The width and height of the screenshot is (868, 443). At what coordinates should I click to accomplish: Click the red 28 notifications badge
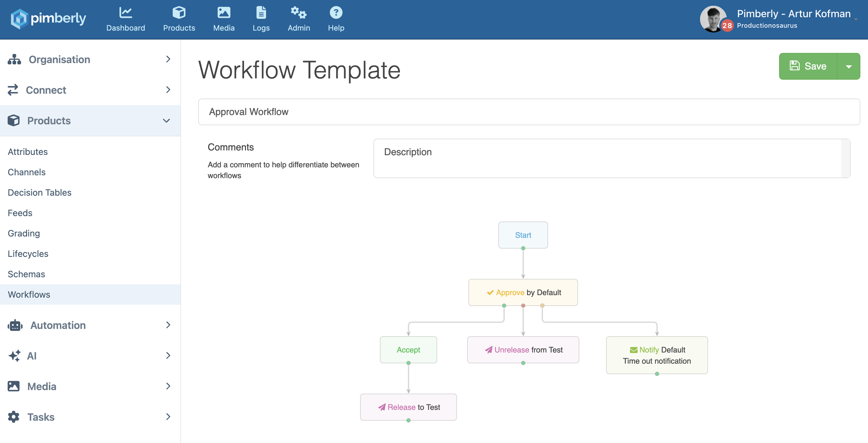tap(727, 25)
